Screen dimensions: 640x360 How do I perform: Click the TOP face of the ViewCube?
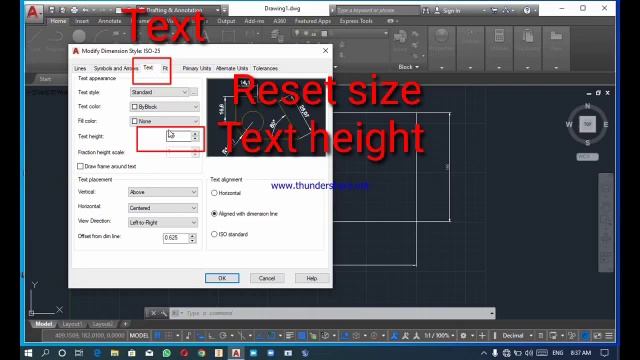pyautogui.click(x=587, y=124)
